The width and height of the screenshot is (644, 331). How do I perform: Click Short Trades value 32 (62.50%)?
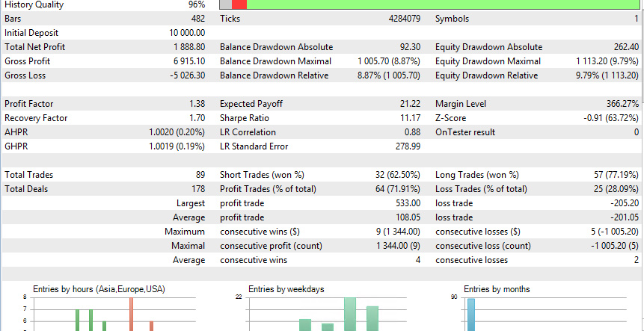(x=398, y=175)
